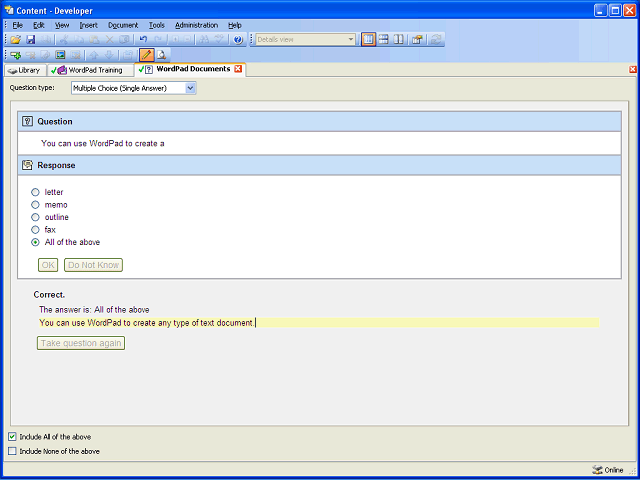Image resolution: width=640 pixels, height=480 pixels.
Task: Click the Response header icon
Action: 27,165
